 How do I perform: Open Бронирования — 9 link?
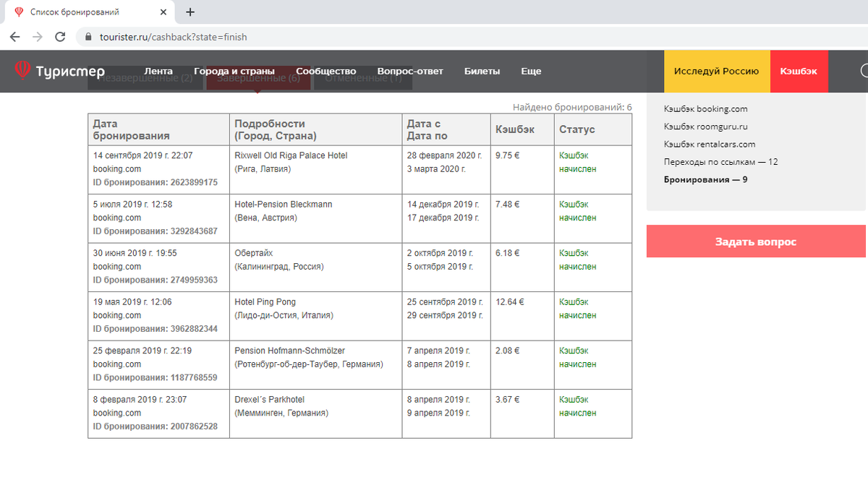tap(706, 179)
